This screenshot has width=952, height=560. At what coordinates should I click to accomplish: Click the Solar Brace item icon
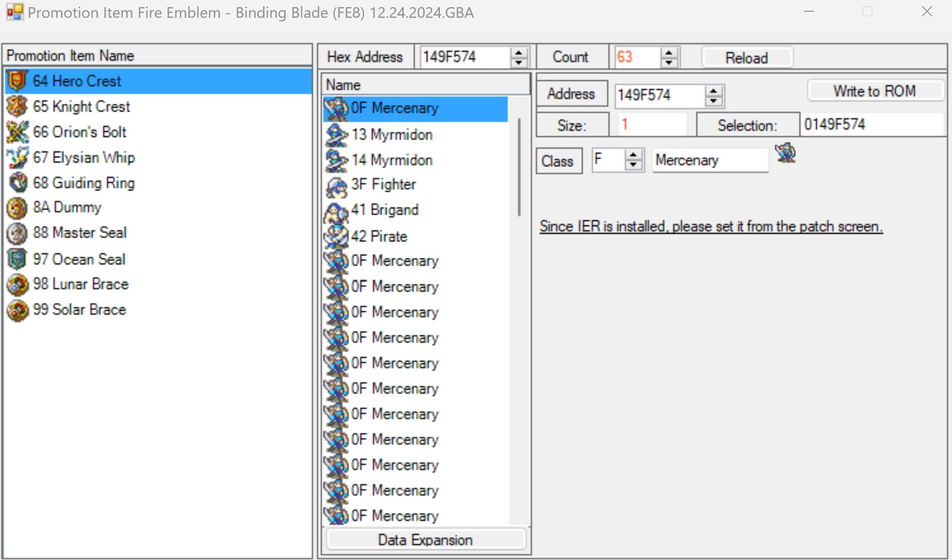pyautogui.click(x=17, y=310)
